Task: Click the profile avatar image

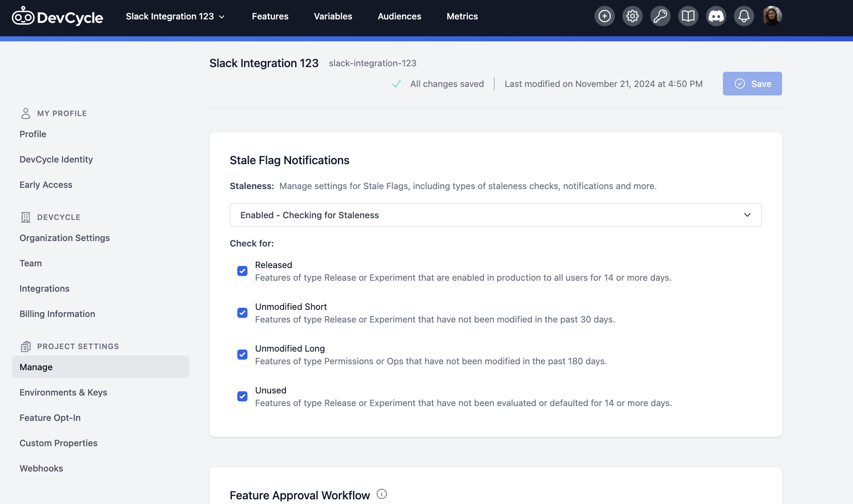Action: click(772, 16)
